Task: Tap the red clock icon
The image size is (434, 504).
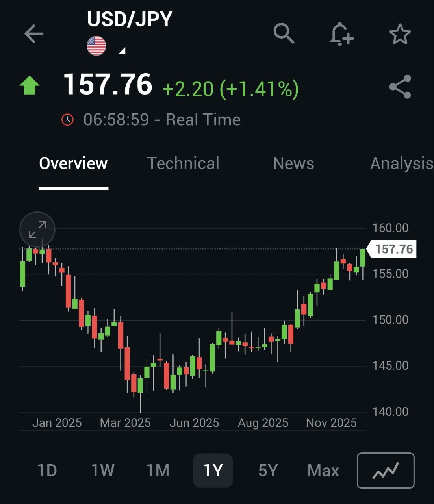Action: click(x=68, y=119)
